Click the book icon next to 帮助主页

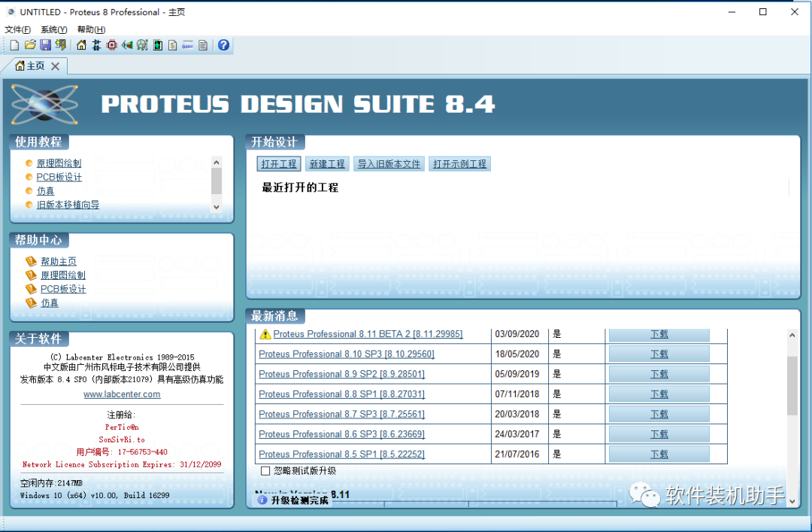coord(31,261)
